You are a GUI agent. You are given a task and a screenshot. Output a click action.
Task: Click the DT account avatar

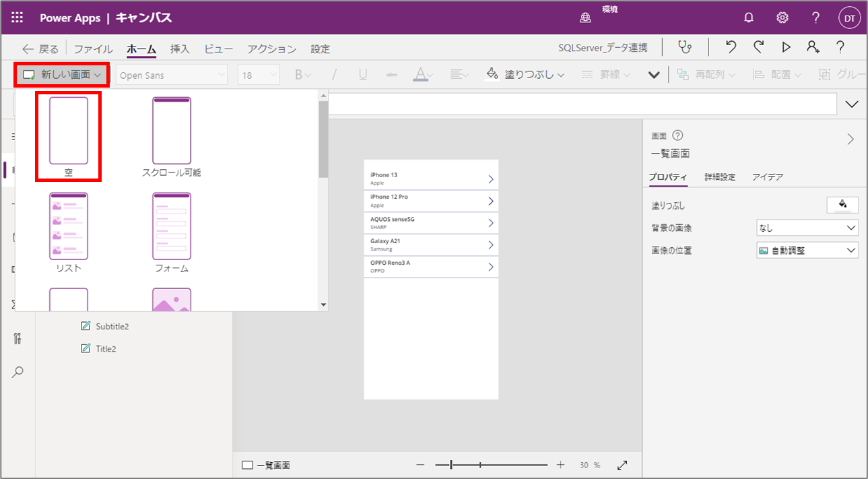click(850, 18)
